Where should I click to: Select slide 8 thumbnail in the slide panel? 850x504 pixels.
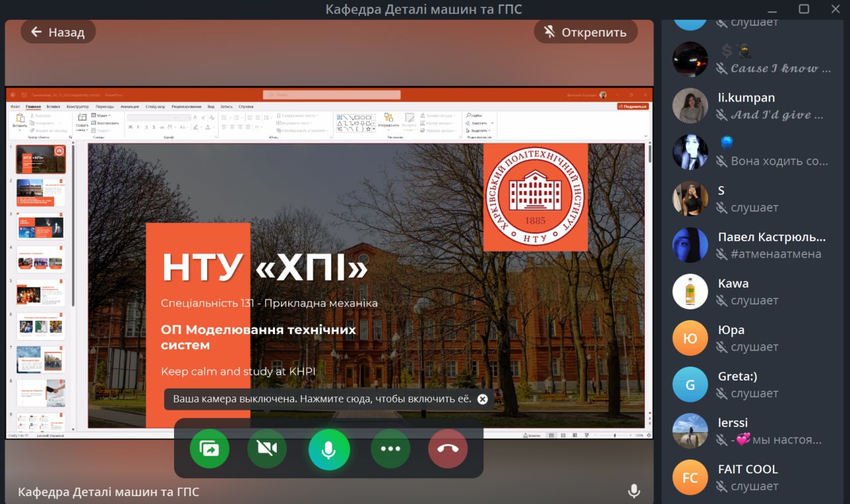[41, 393]
